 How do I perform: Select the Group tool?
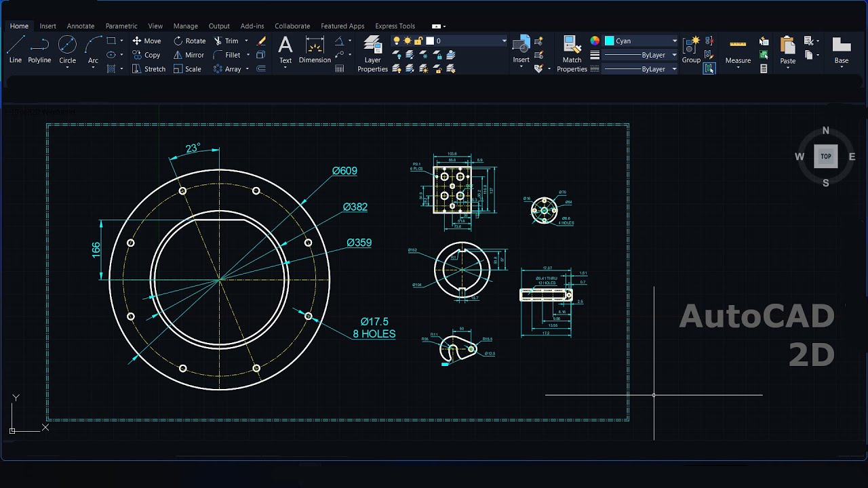(x=691, y=50)
